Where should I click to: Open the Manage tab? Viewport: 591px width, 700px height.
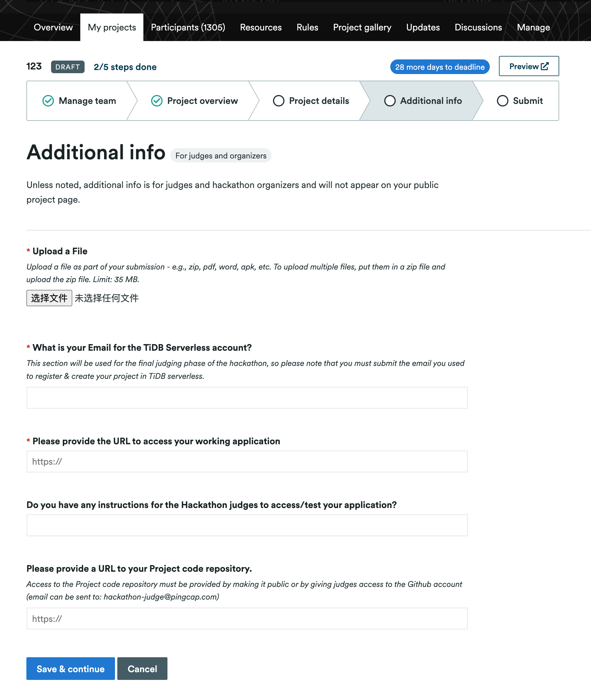tap(533, 27)
